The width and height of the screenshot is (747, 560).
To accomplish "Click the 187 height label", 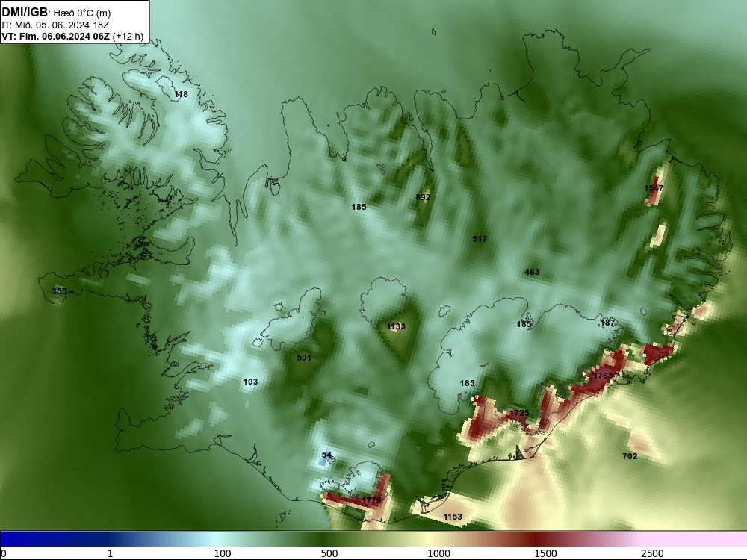I will (x=607, y=323).
